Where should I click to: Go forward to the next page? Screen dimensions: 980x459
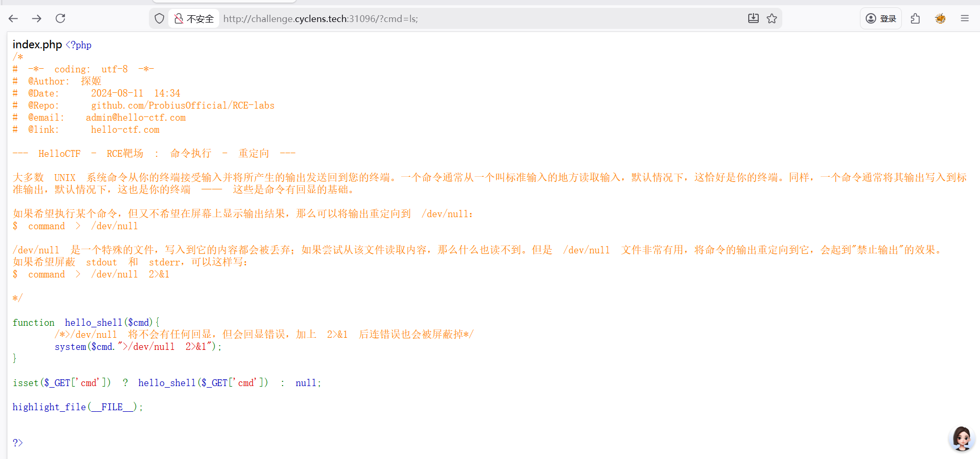coord(37,19)
